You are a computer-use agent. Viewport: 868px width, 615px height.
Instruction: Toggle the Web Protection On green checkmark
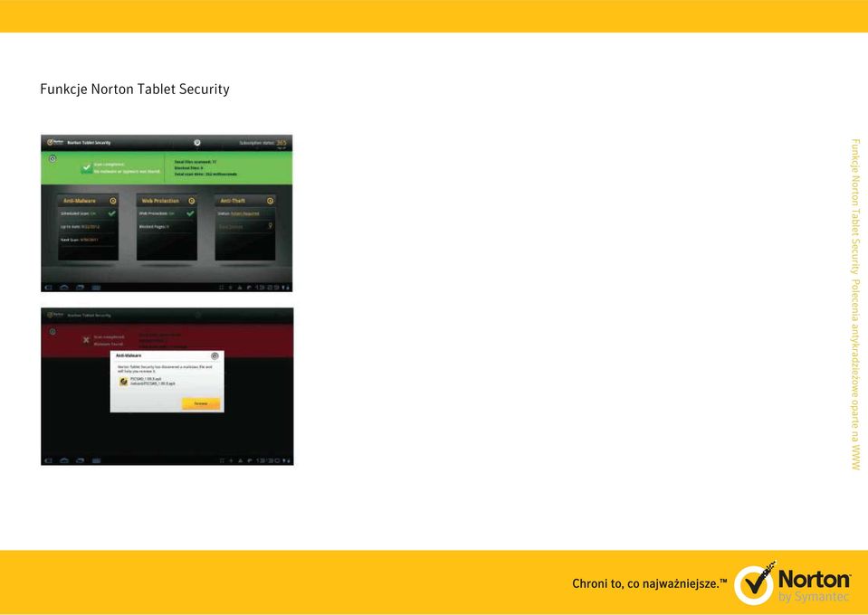coord(190,213)
